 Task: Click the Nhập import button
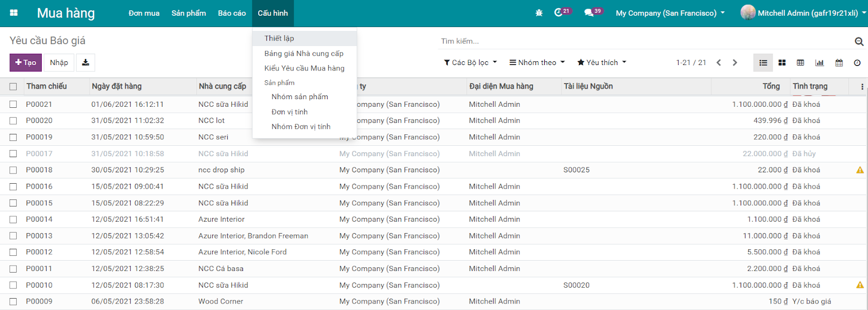click(x=59, y=62)
